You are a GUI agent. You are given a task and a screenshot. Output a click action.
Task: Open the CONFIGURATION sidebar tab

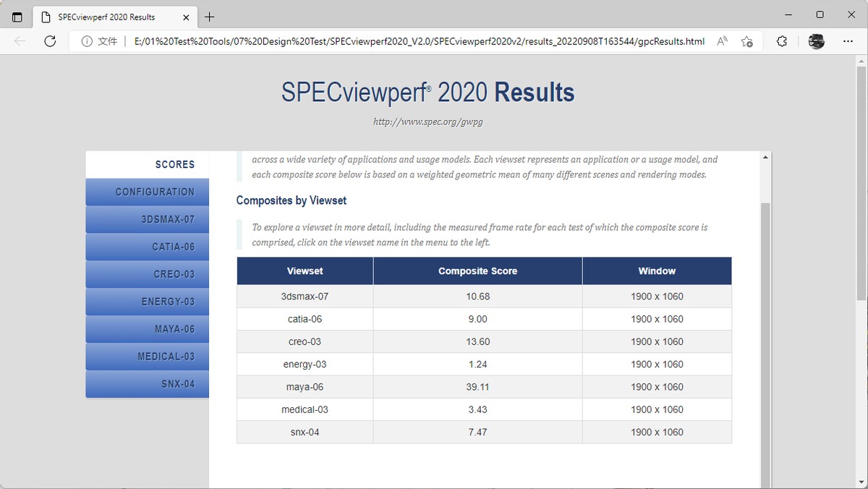coord(147,192)
